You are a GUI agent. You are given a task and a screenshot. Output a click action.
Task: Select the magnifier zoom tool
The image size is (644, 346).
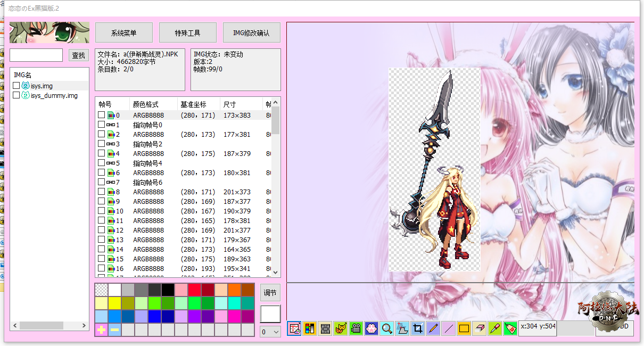[x=387, y=329]
